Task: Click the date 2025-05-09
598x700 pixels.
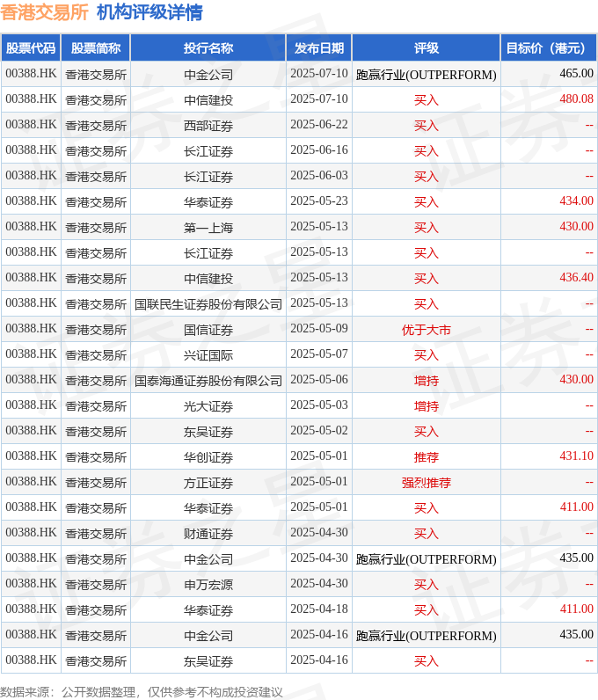Action: coord(319,328)
